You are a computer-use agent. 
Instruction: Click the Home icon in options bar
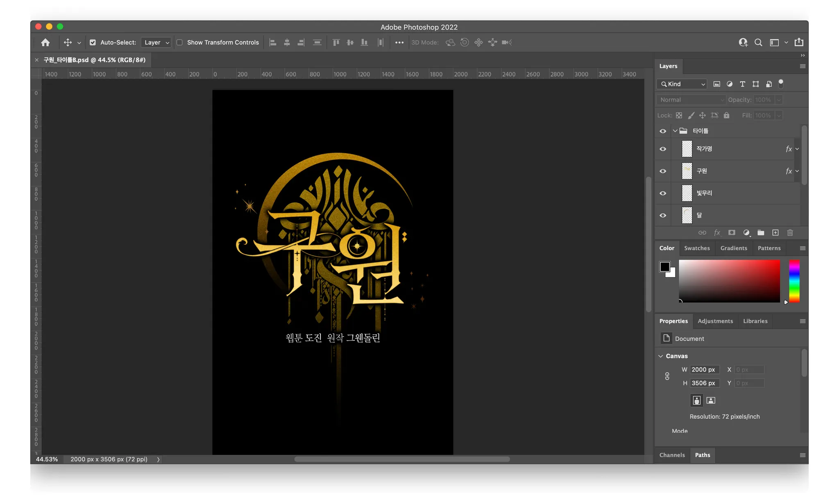click(x=45, y=43)
